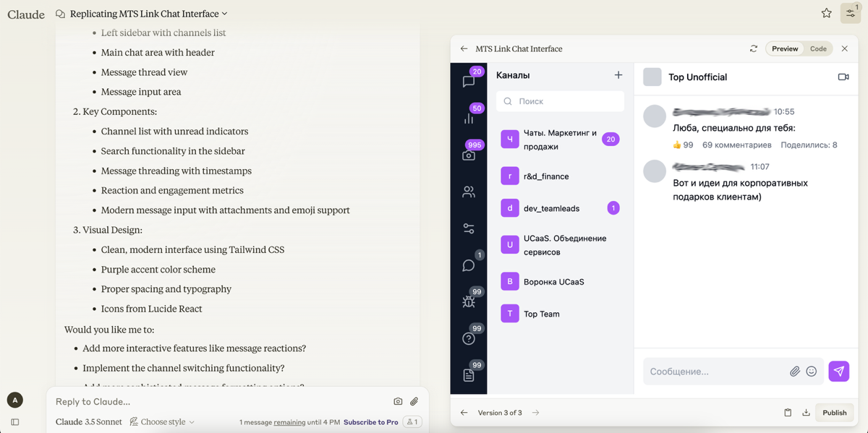Add a new channel with plus icon

pyautogui.click(x=618, y=75)
